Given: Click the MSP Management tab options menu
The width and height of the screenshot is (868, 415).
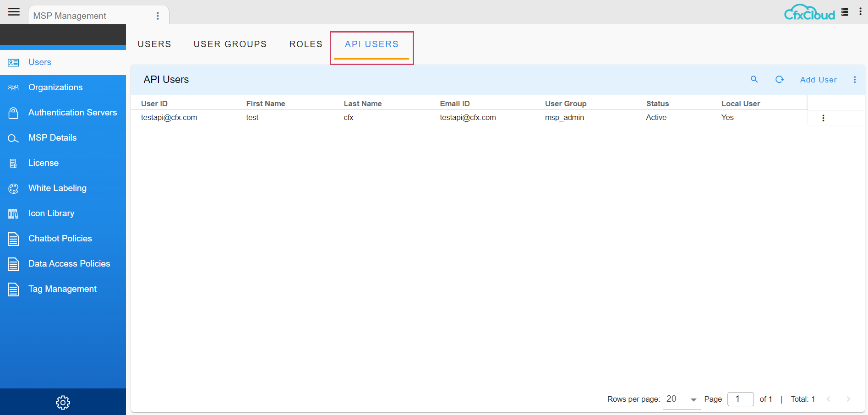Looking at the screenshot, I should (x=158, y=16).
